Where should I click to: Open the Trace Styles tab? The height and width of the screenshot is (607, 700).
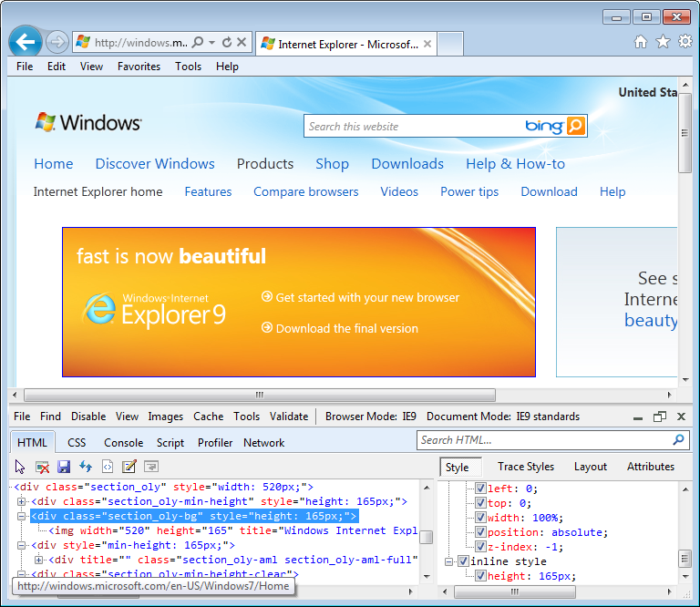526,467
